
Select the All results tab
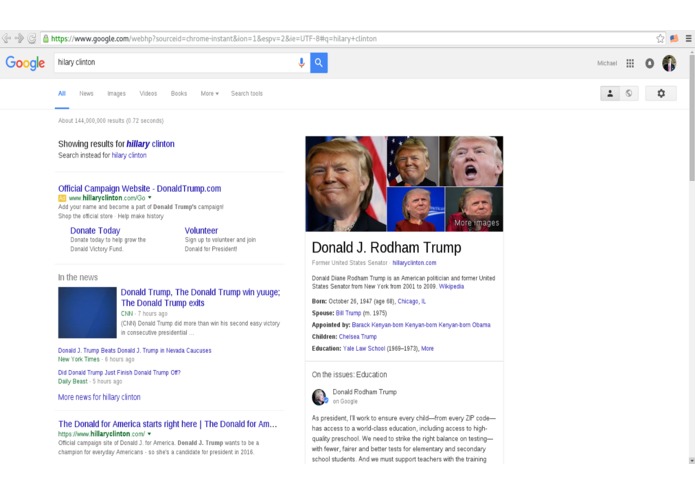click(x=62, y=93)
